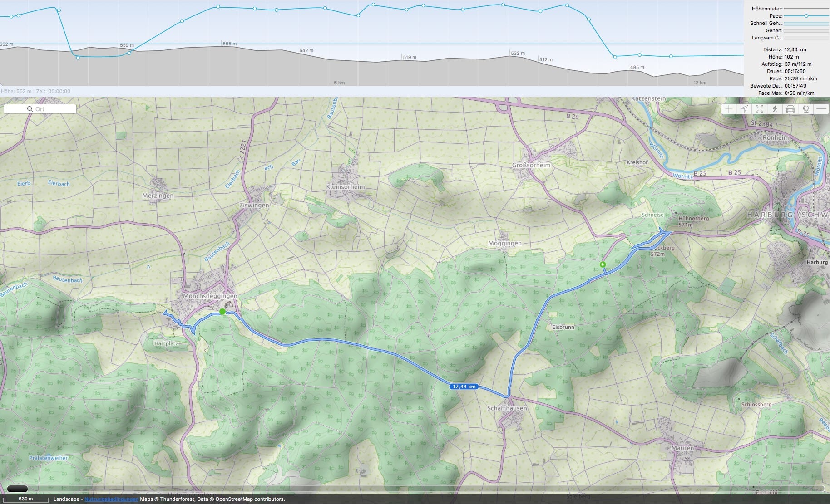830x504 pixels.
Task: Click the Hühnerberg 571m peak label
Action: tap(693, 221)
